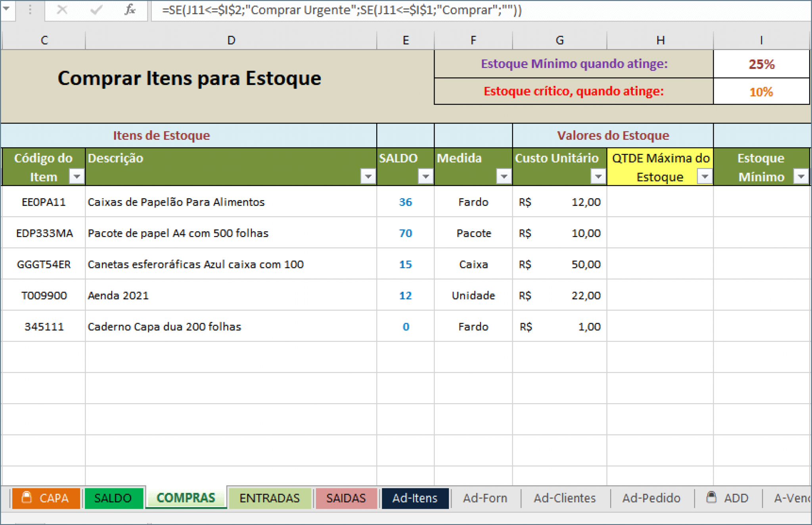Select the Unidade measure cell

473,296
